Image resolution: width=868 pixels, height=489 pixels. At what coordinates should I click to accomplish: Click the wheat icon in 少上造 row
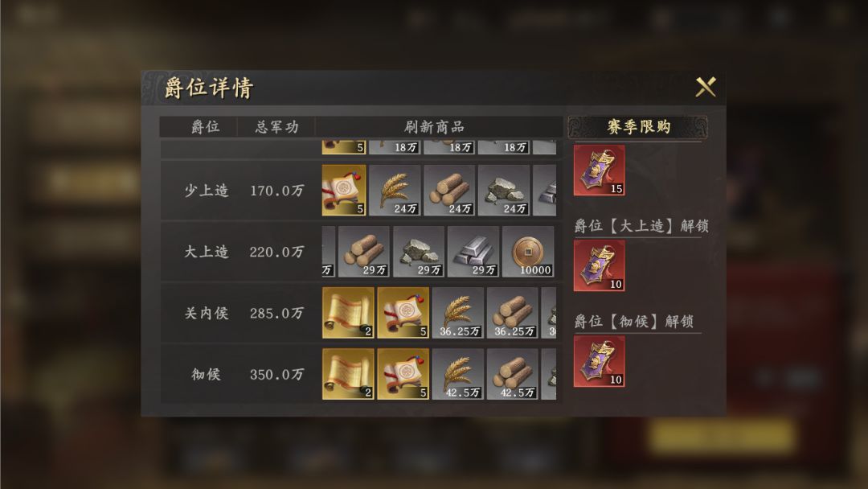tap(395, 190)
